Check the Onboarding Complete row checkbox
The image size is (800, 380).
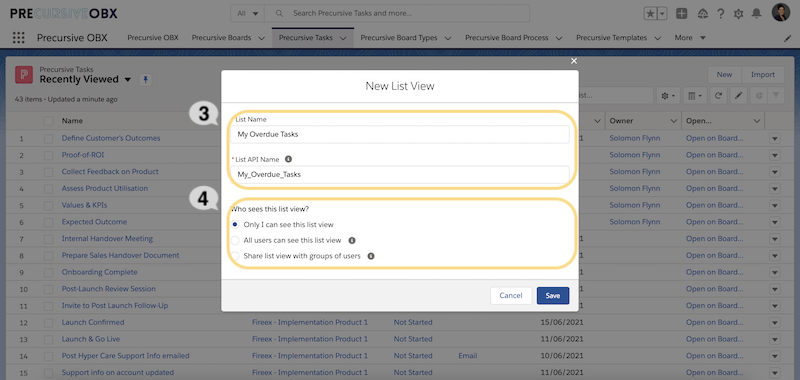tap(48, 272)
